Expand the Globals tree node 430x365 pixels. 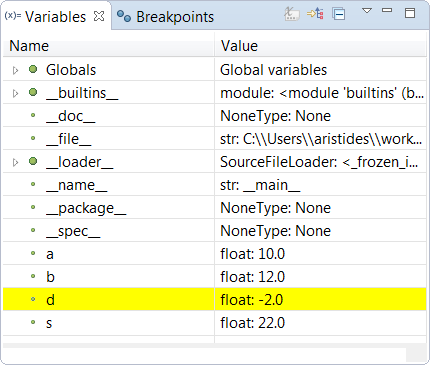coord(15,70)
